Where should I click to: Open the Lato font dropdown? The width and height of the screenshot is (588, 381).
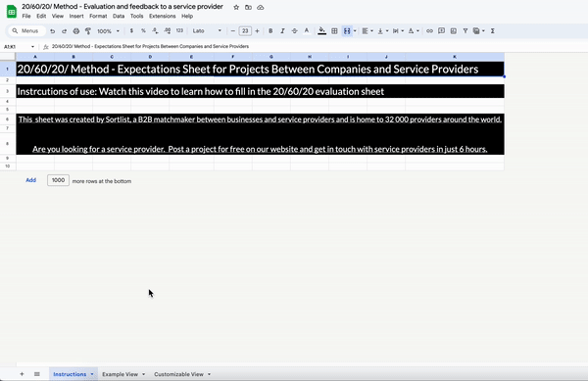(207, 31)
